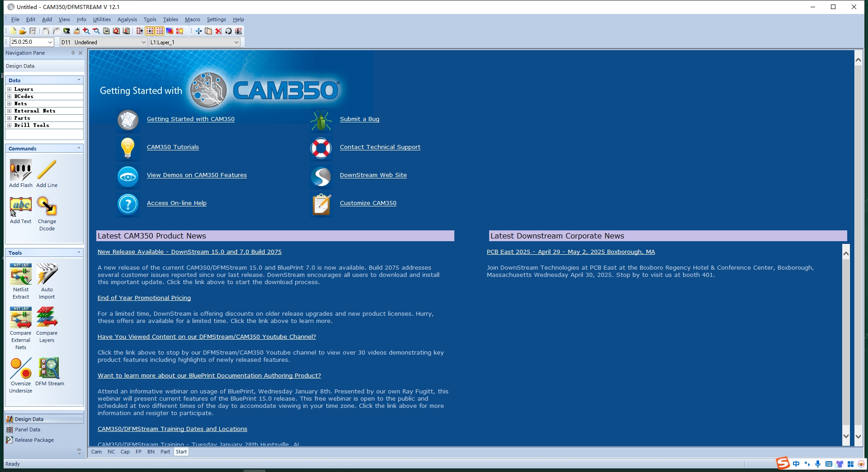The image size is (868, 472).
Task: Click the Zoom In magnifier icon
Action: tap(86, 31)
